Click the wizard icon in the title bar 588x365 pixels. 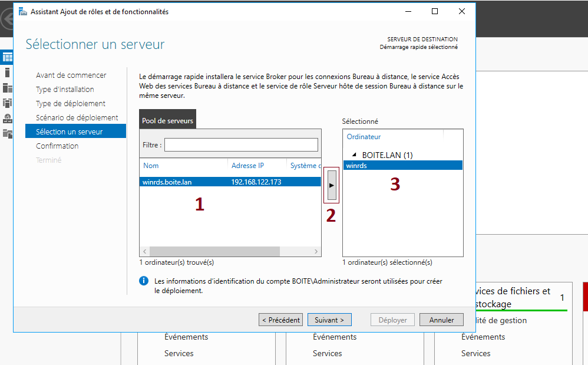coord(22,11)
